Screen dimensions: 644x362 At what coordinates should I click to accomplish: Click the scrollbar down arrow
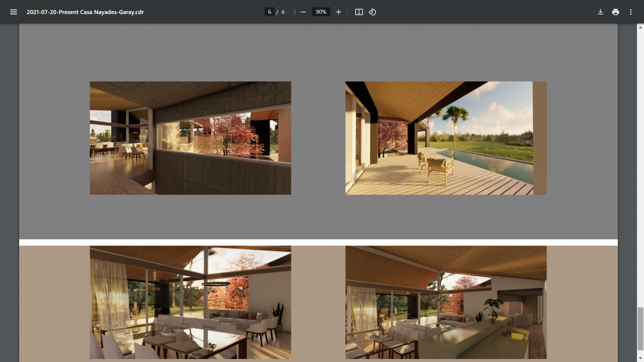[x=641, y=359]
